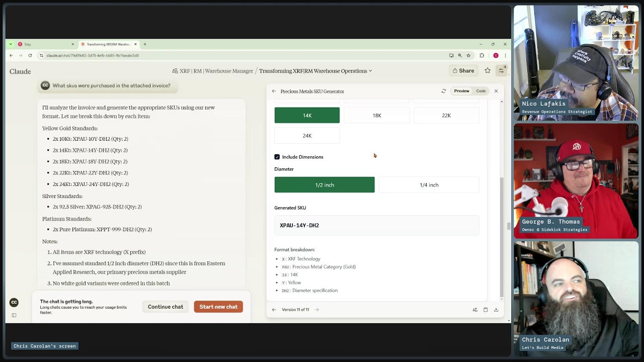The width and height of the screenshot is (644, 362).
Task: Select the 18K karat option
Action: pyautogui.click(x=377, y=115)
